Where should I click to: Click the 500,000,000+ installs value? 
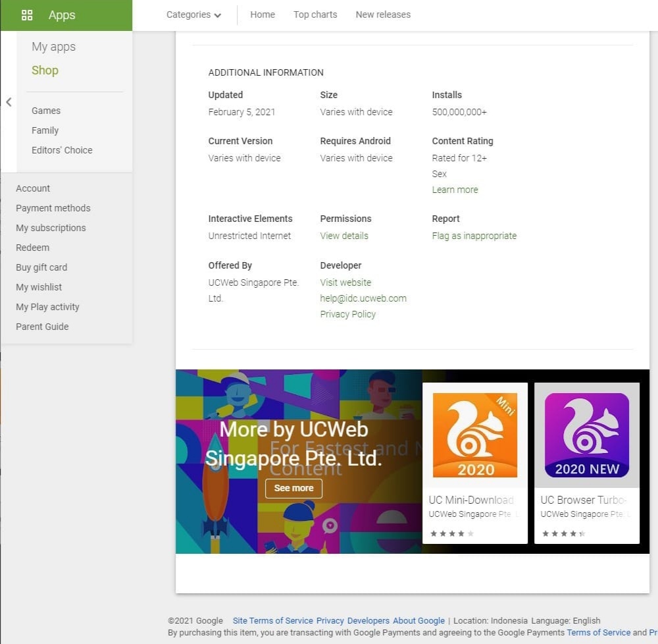point(459,112)
